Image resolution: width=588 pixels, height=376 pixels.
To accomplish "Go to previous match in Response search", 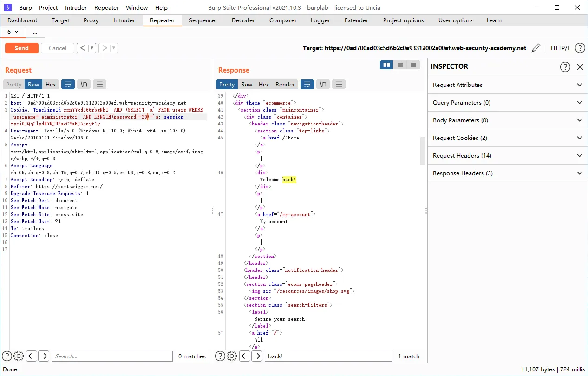I will click(x=244, y=356).
